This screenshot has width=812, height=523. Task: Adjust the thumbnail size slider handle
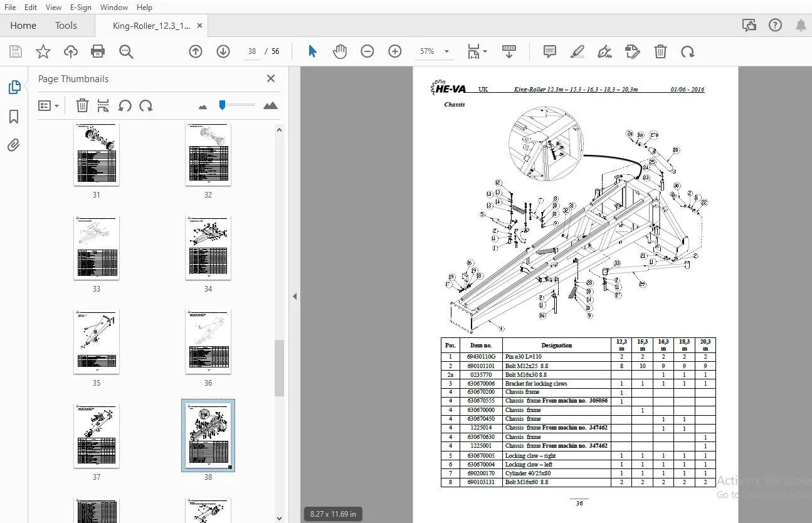click(x=222, y=105)
